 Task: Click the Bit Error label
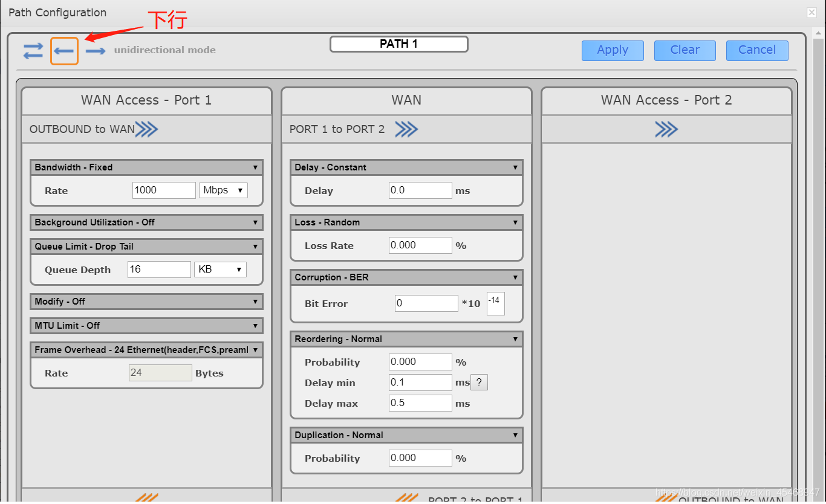(326, 304)
